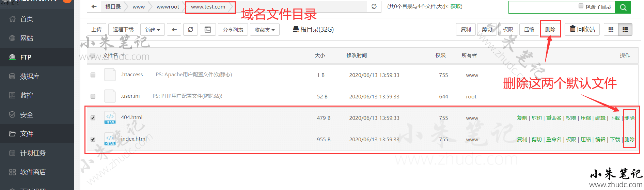Switch to grid view layout
The width and height of the screenshot is (644, 190).
point(611,30)
